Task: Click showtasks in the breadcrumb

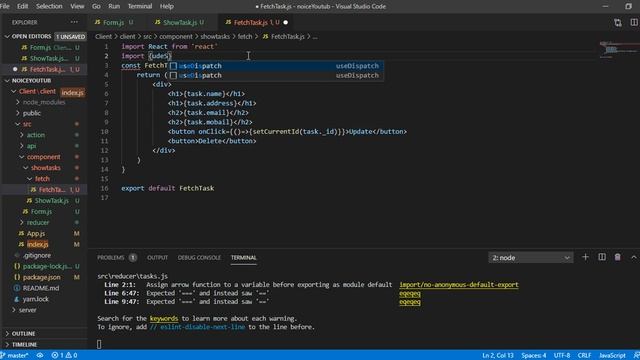Action: [x=215, y=36]
